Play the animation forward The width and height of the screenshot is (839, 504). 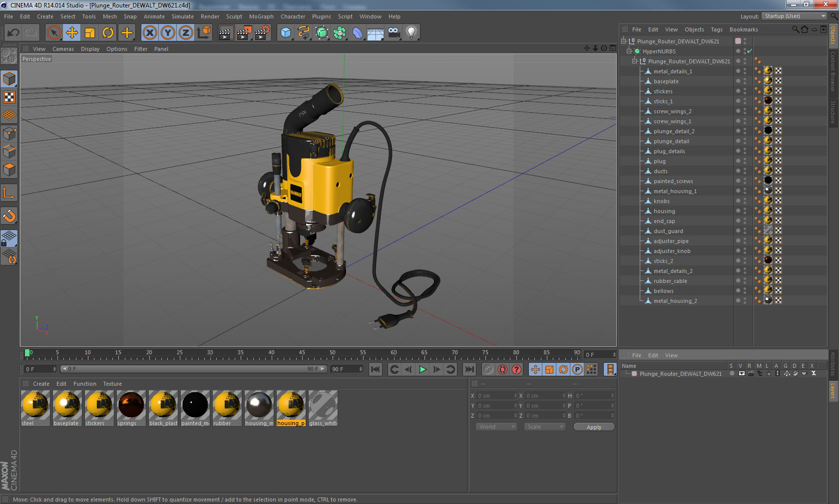click(422, 369)
